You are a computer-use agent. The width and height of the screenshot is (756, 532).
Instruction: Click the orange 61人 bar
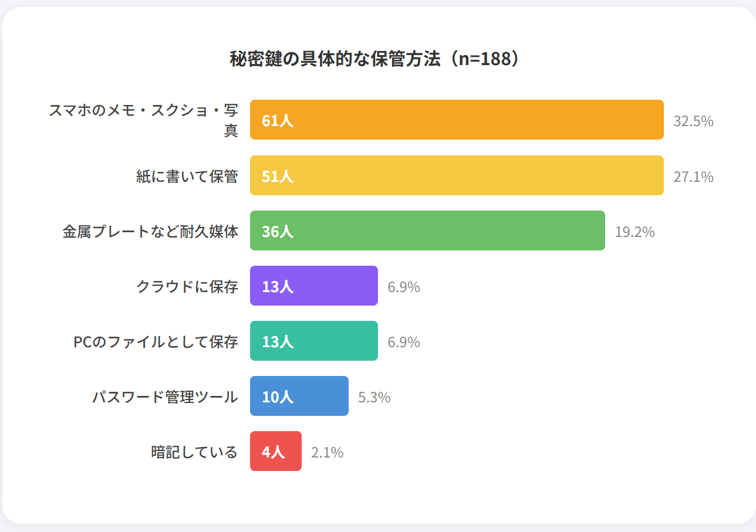(457, 120)
